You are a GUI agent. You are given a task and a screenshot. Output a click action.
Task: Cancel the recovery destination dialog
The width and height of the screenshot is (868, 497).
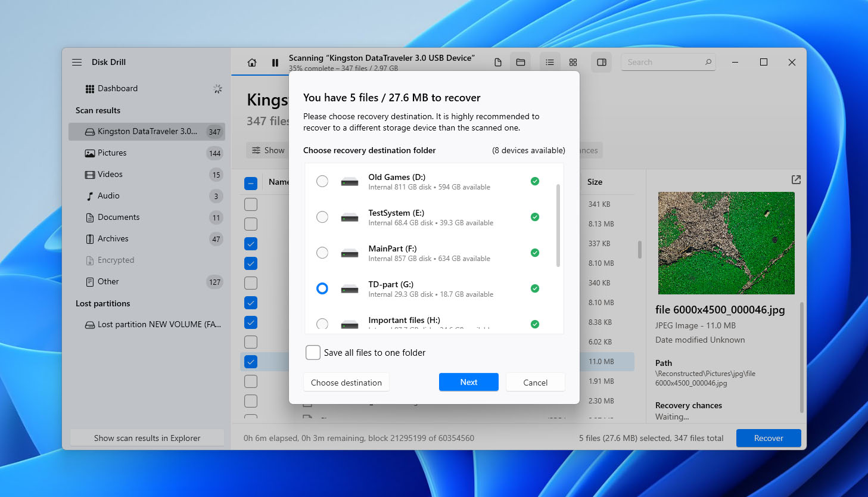[x=535, y=383]
